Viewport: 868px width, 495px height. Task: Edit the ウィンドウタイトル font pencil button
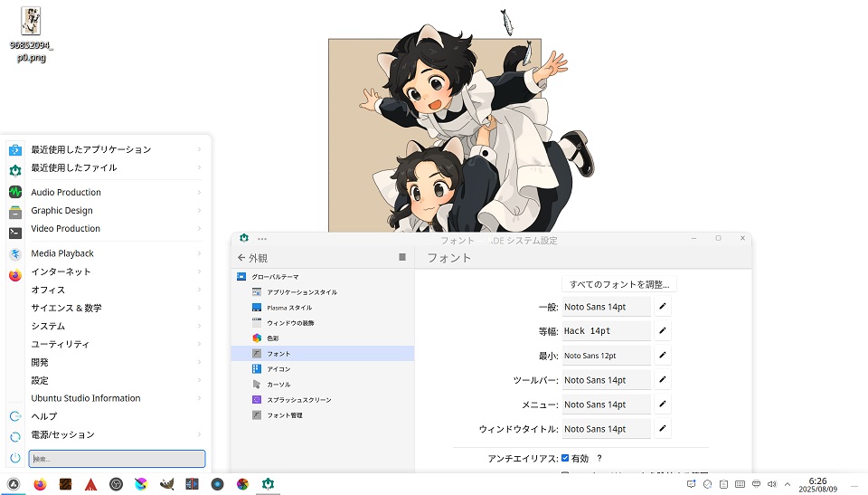click(x=662, y=428)
